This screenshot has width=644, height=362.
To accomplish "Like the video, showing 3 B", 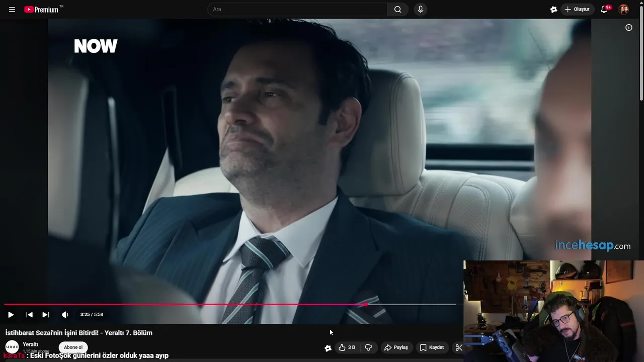I will [347, 347].
